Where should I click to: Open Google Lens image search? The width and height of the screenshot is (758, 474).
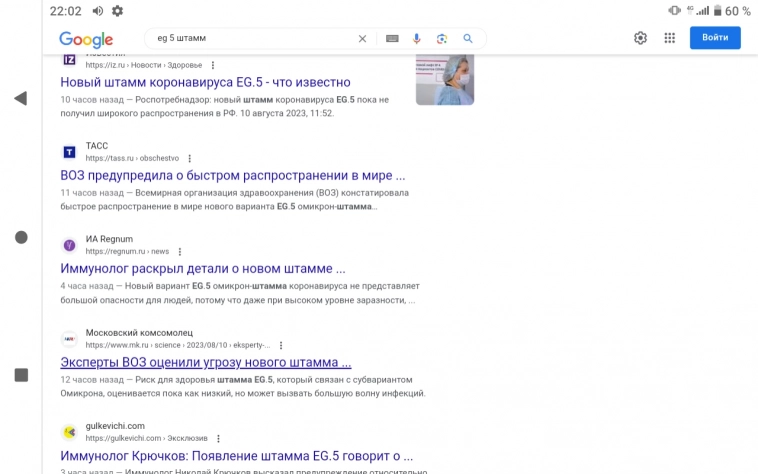coord(441,39)
